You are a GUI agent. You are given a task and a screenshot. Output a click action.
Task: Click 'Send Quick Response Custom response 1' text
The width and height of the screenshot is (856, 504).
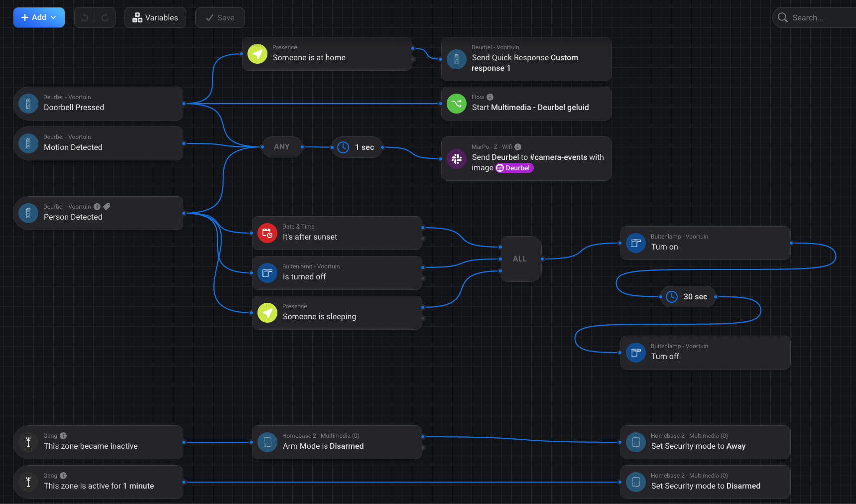tap(525, 63)
